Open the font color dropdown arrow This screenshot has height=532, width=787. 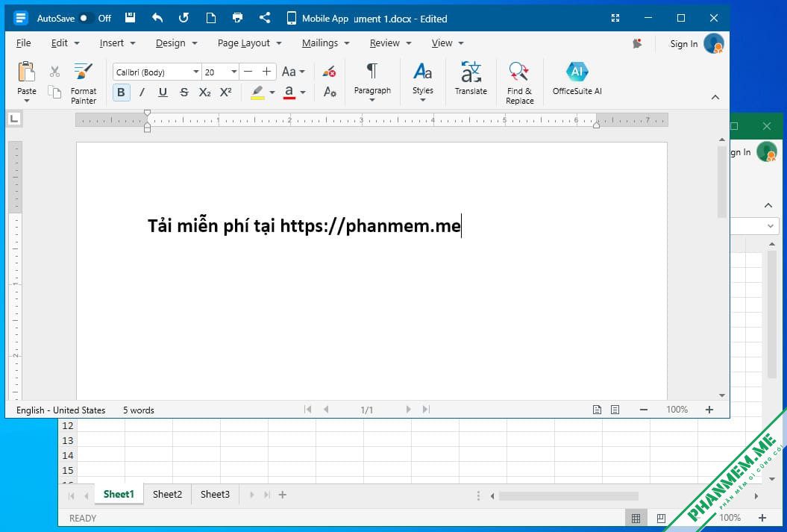[x=303, y=93]
